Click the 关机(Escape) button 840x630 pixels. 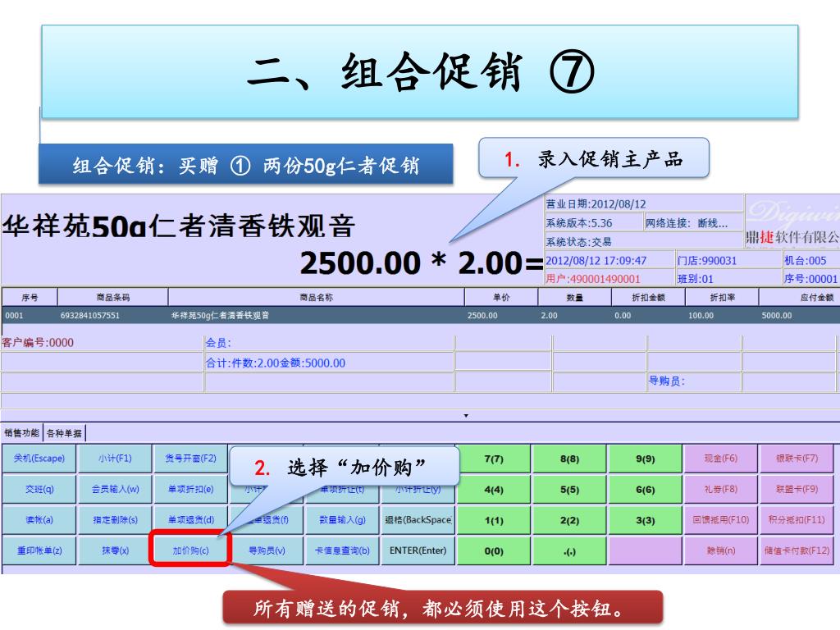pos(39,459)
